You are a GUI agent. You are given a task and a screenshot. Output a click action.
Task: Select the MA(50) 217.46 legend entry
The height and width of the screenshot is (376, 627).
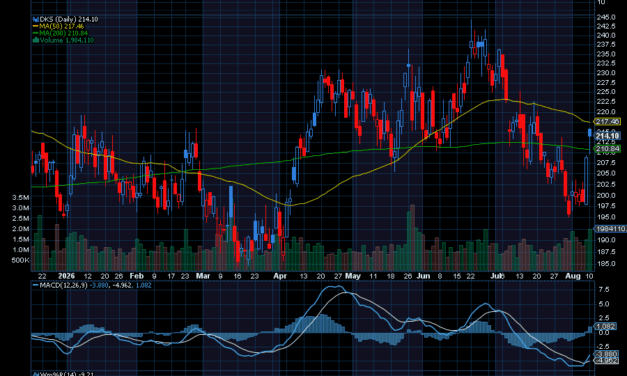click(62, 26)
